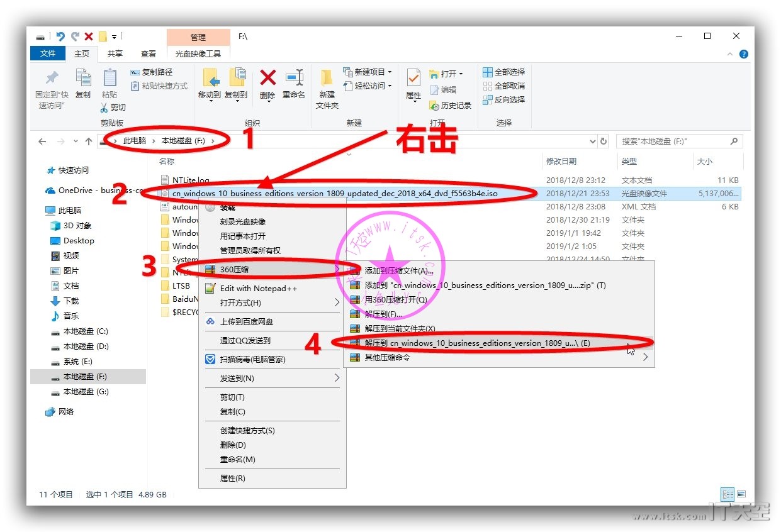This screenshot has height=532, width=781.
Task: Switch to the Home (主页) tab
Action: click(82, 54)
